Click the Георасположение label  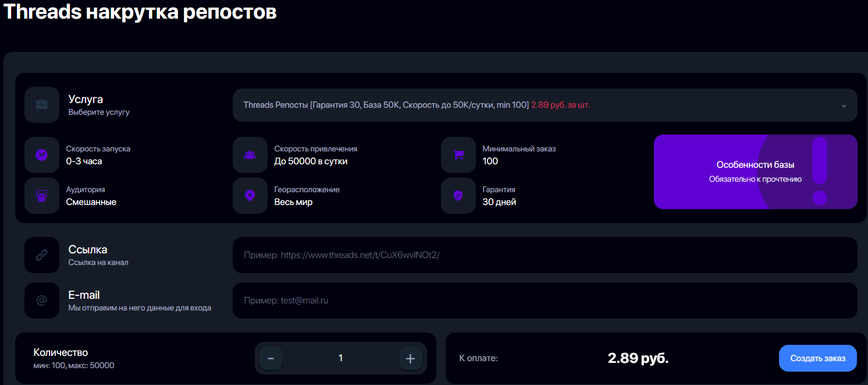[307, 189]
